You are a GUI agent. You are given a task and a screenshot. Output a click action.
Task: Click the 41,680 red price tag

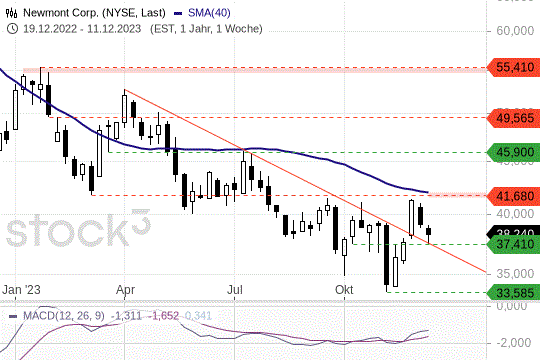514,196
